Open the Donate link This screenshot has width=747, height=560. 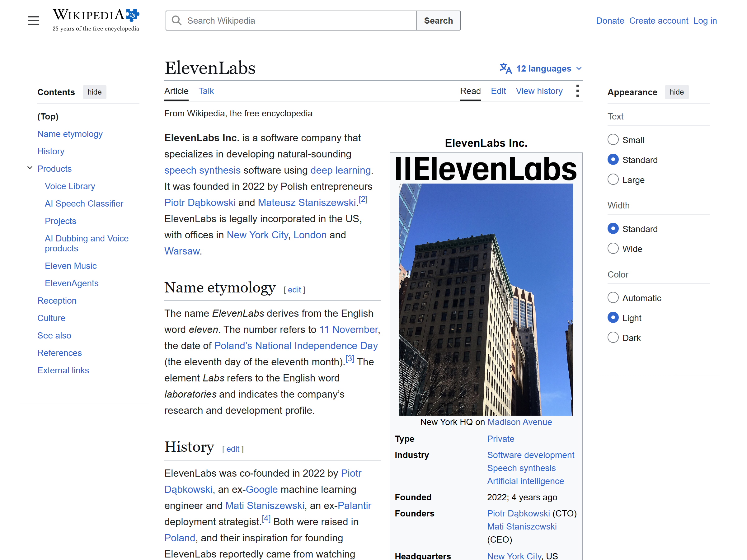(x=610, y=21)
